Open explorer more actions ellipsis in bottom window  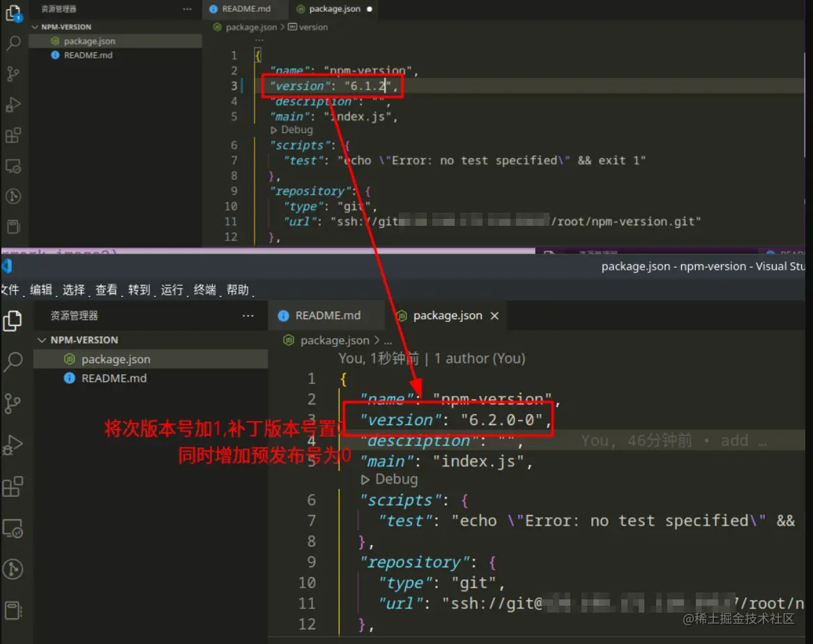pos(248,316)
